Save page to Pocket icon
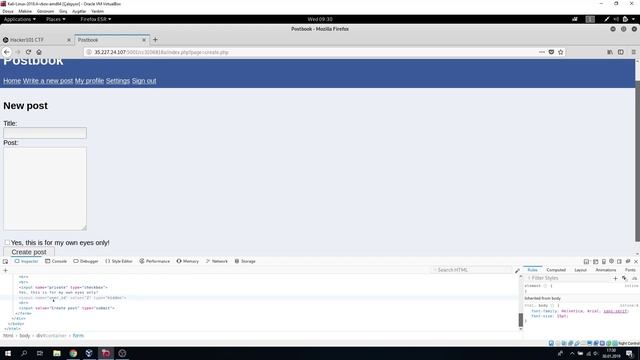 (551, 52)
